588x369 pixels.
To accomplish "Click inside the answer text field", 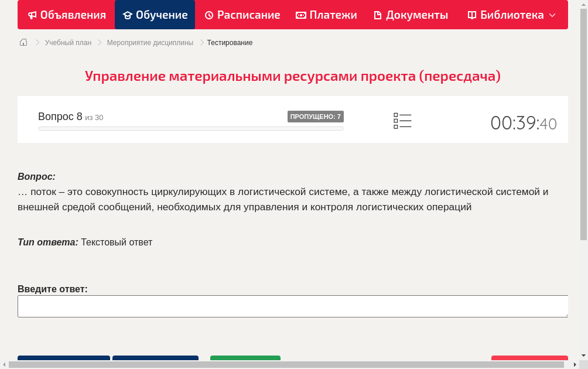I will point(293,306).
